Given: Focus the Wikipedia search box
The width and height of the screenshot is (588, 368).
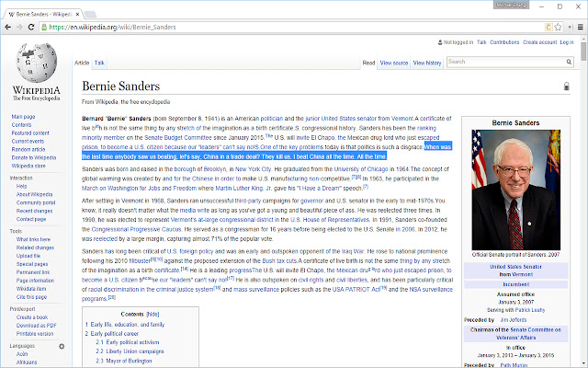Looking at the screenshot, I should pos(505,62).
